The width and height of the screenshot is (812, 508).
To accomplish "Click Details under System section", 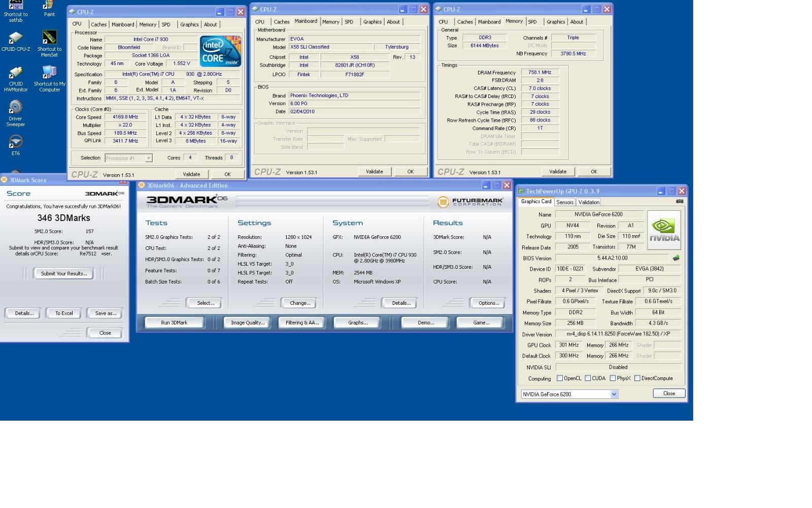I will pyautogui.click(x=401, y=303).
